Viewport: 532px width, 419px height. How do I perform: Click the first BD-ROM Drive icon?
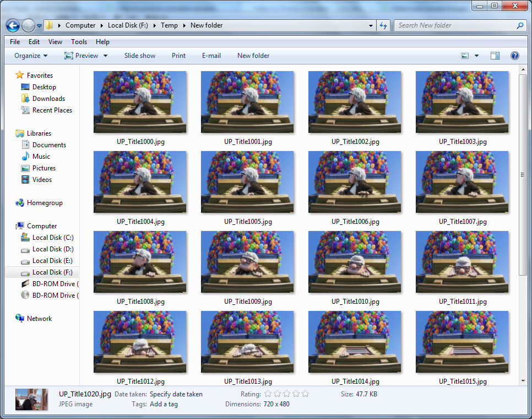point(25,283)
